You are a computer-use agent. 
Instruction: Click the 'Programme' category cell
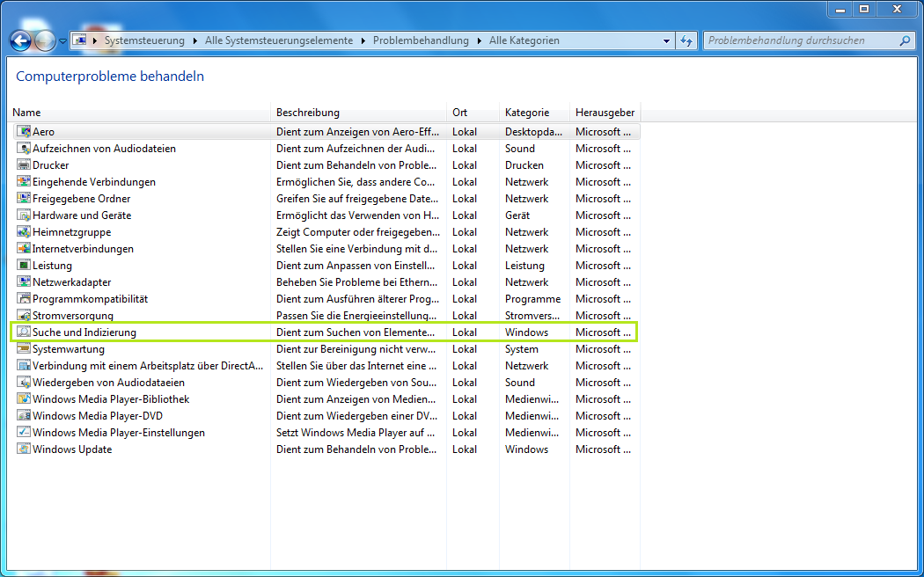coord(532,299)
